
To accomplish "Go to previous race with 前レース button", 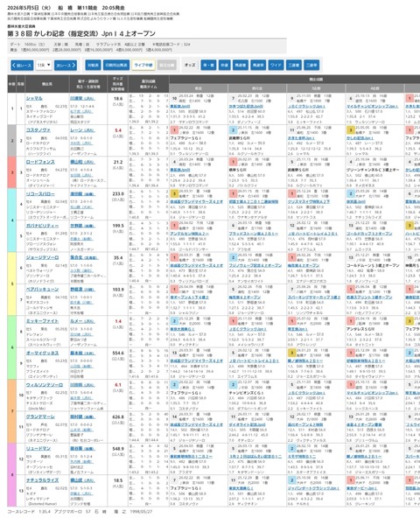I will tap(22, 65).
